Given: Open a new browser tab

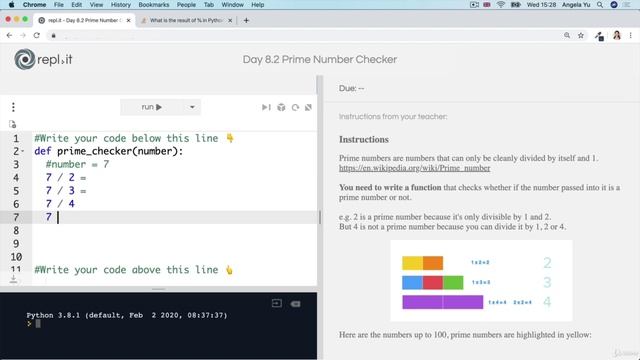Looking at the screenshot, I should pos(246,20).
